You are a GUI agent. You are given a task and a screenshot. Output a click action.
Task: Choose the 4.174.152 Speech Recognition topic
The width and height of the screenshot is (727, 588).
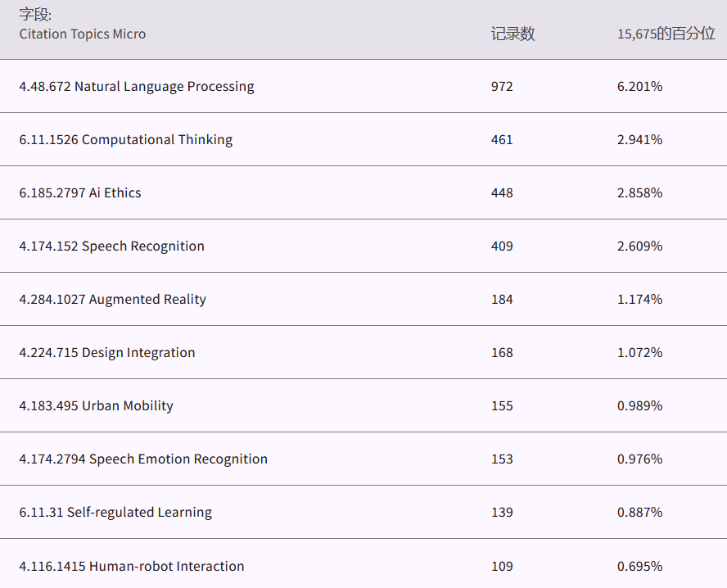tap(112, 246)
